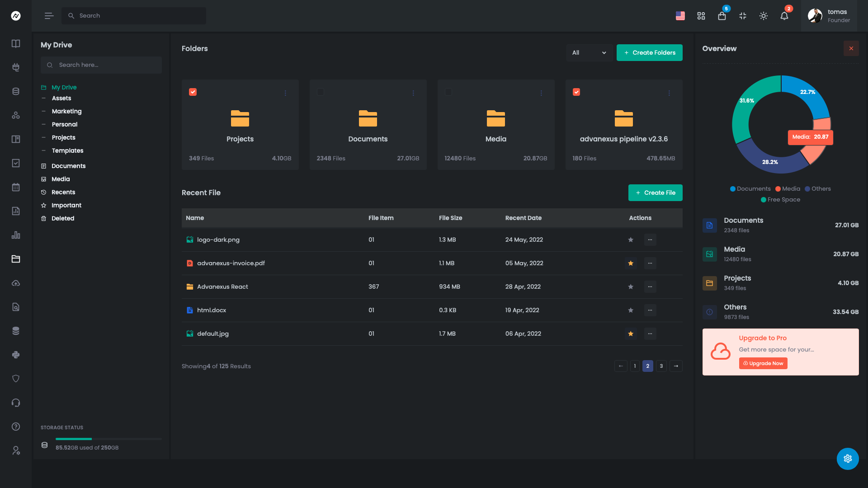The image size is (868, 488).
Task: Click Create File button
Action: click(x=655, y=192)
